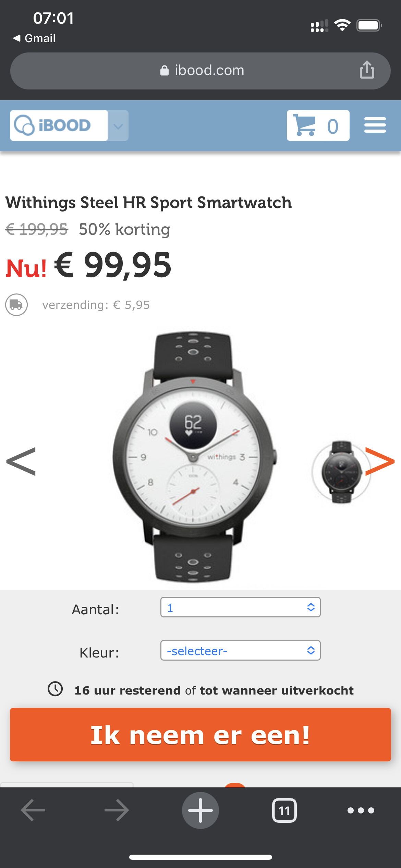This screenshot has width=401, height=868.
Task: Go forward with browser forward arrow
Action: (117, 810)
